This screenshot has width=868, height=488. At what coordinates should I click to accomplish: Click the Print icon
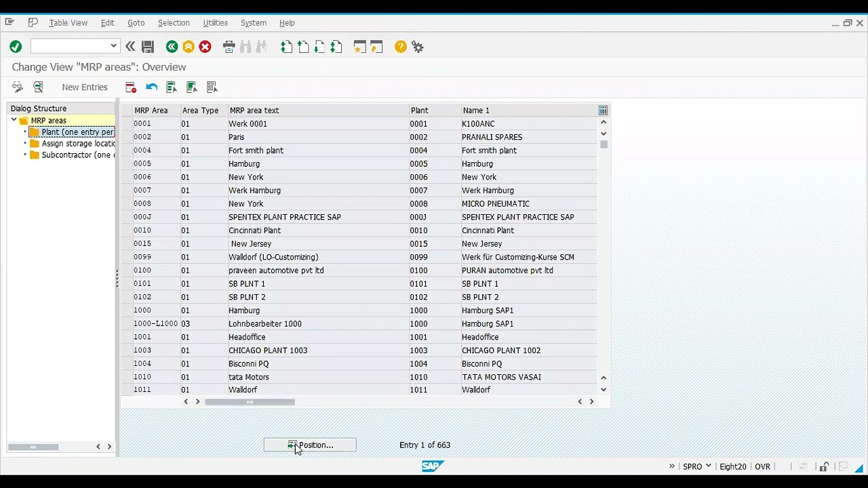pyautogui.click(x=229, y=47)
